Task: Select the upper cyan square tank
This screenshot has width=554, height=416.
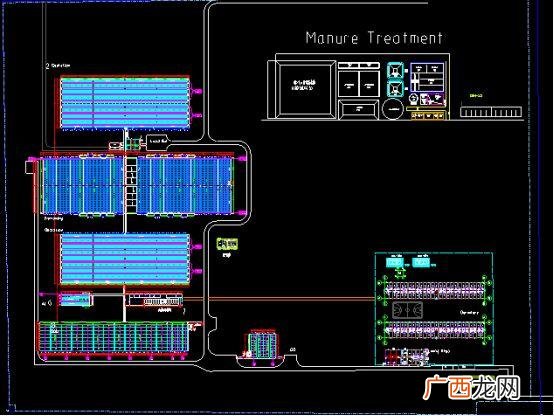Action: (395, 70)
